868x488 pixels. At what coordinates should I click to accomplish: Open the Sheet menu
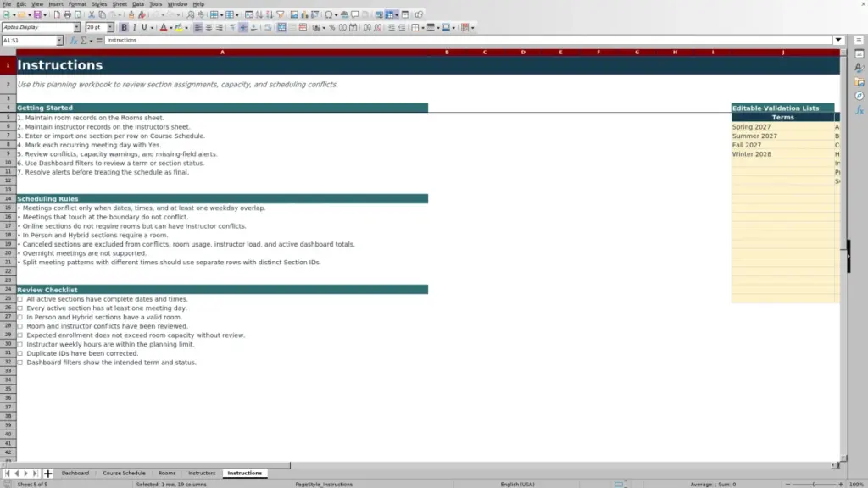[120, 4]
